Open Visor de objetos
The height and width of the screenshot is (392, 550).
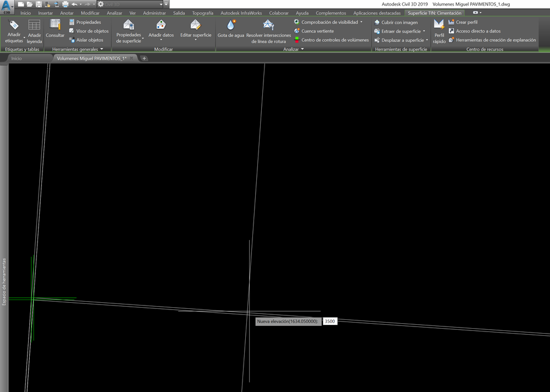[x=89, y=31]
